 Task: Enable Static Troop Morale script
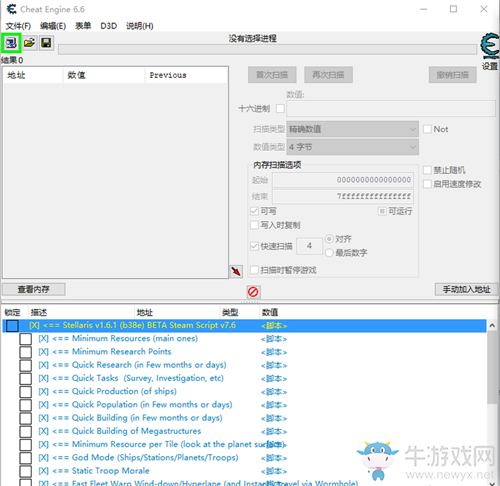tap(25, 471)
